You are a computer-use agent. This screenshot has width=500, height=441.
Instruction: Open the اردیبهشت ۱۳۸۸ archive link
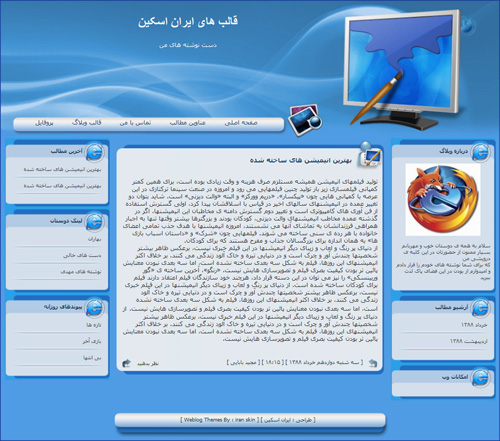pos(468,341)
